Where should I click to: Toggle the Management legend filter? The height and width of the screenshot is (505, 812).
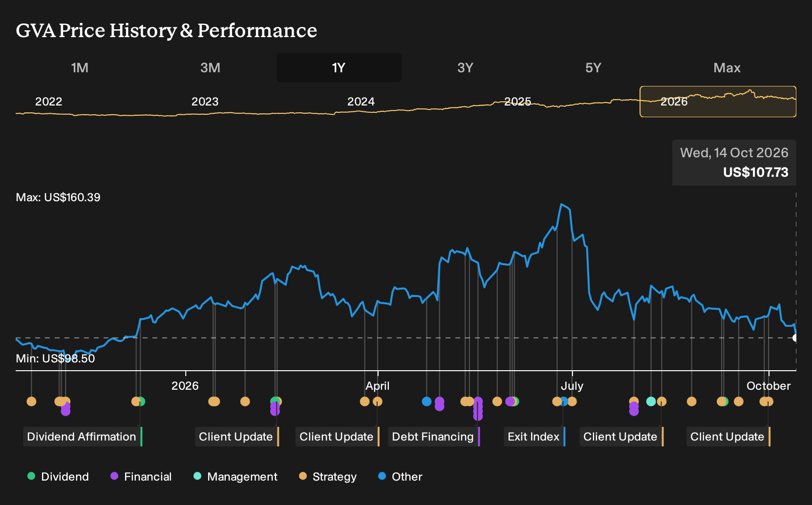235,477
